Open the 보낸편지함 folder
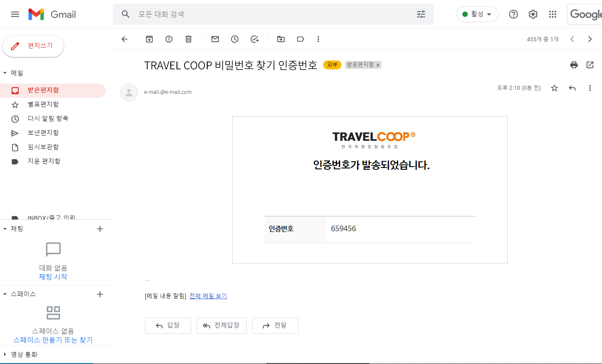 tap(43, 132)
